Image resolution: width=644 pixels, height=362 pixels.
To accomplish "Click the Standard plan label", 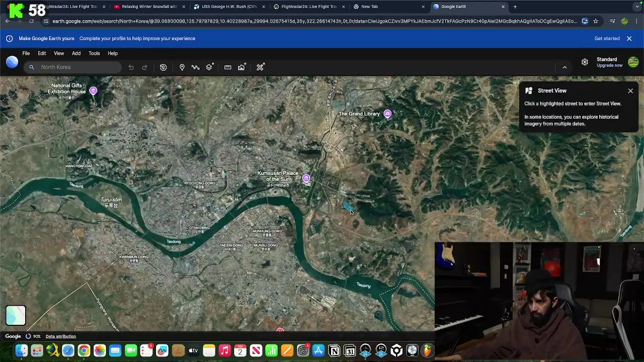I will click(607, 59).
